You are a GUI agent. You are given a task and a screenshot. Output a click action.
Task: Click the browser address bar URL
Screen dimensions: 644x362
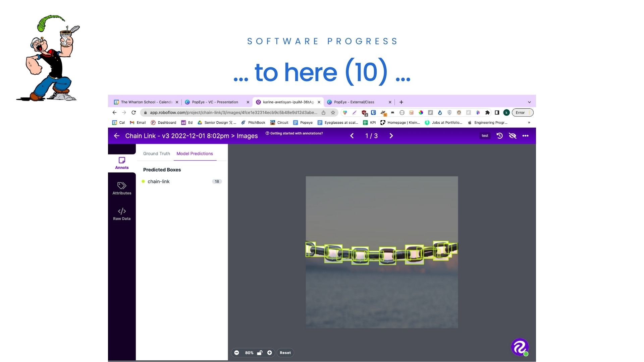[x=233, y=113]
